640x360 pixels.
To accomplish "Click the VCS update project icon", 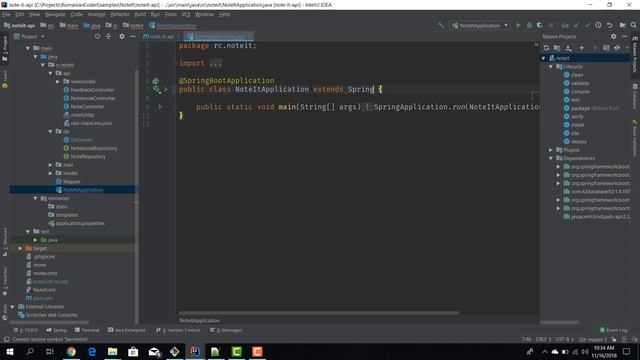I will pos(577,25).
